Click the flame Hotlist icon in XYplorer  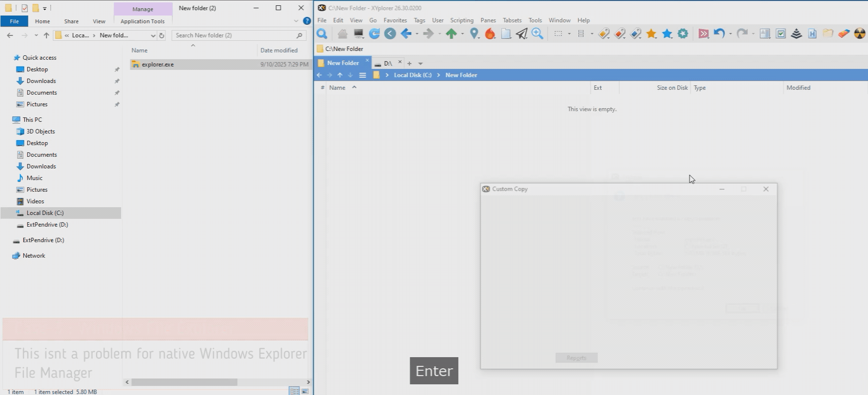point(490,33)
